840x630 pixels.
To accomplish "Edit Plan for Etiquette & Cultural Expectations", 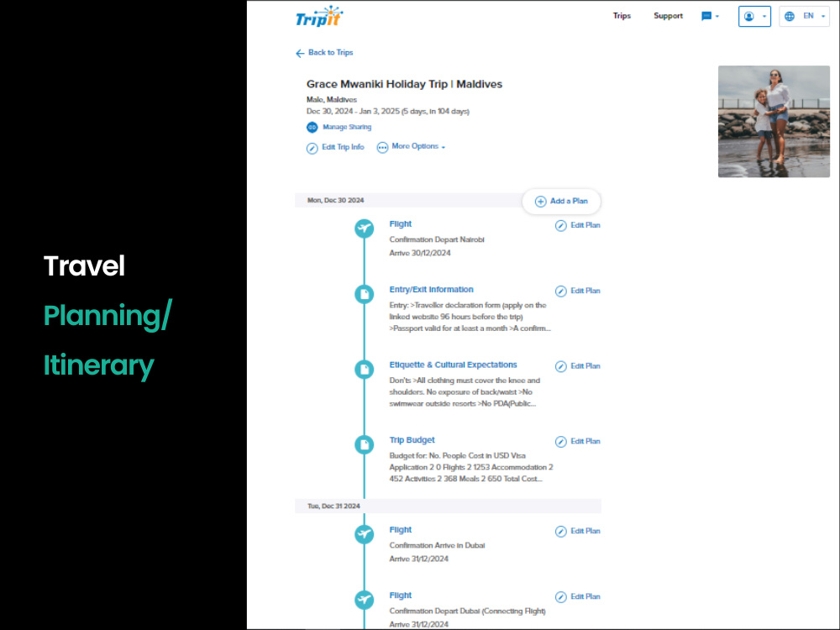I will (585, 366).
